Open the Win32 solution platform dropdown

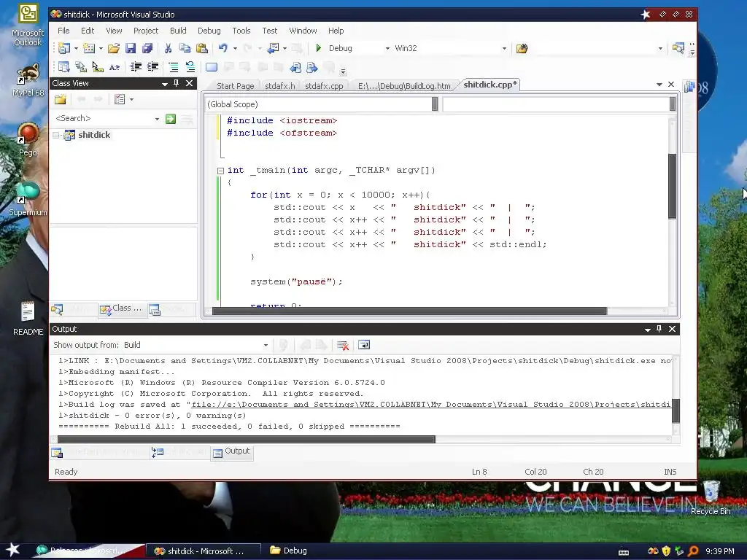(504, 48)
